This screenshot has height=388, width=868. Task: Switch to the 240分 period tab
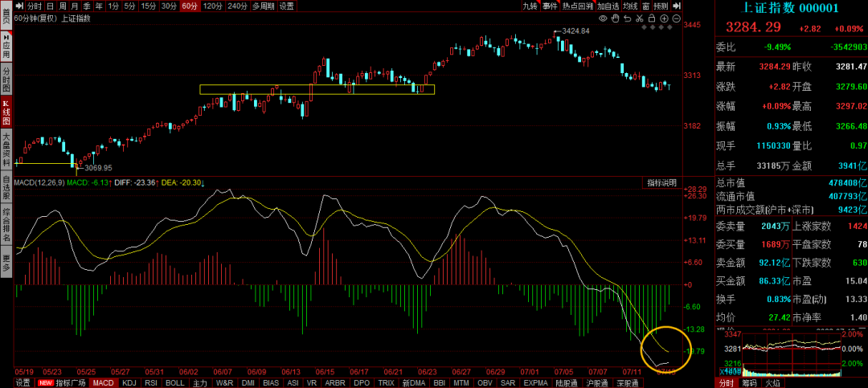coord(237,6)
